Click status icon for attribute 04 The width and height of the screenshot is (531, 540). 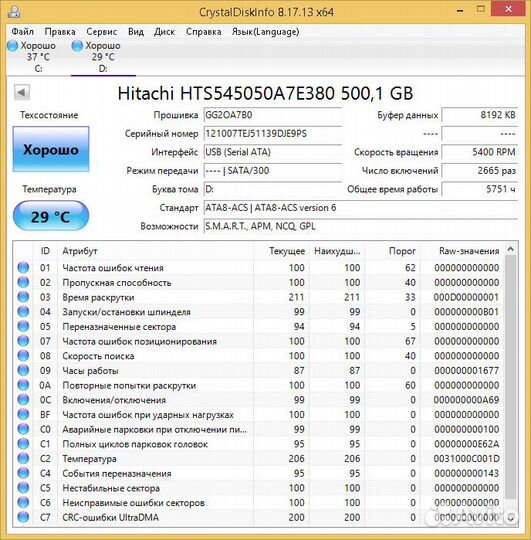23,312
